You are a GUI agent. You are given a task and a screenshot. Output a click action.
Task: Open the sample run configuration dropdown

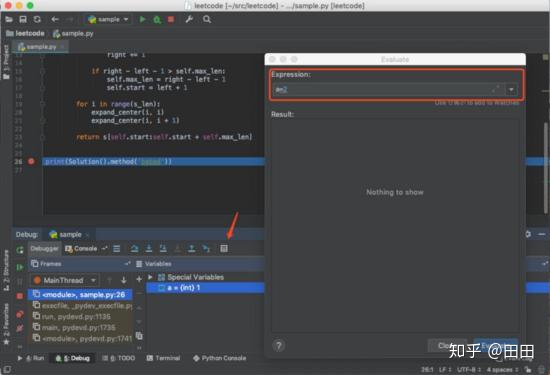(108, 19)
